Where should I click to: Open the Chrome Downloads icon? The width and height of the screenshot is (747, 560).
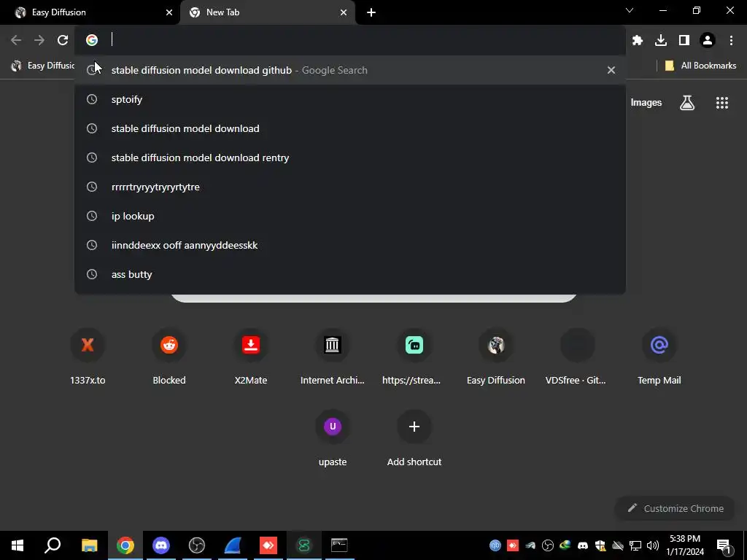coord(661,41)
